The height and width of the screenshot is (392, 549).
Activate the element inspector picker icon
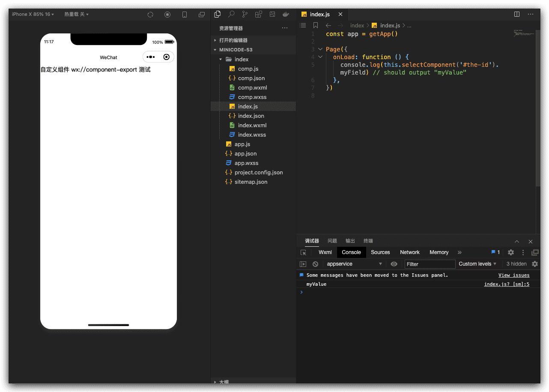pyautogui.click(x=303, y=253)
